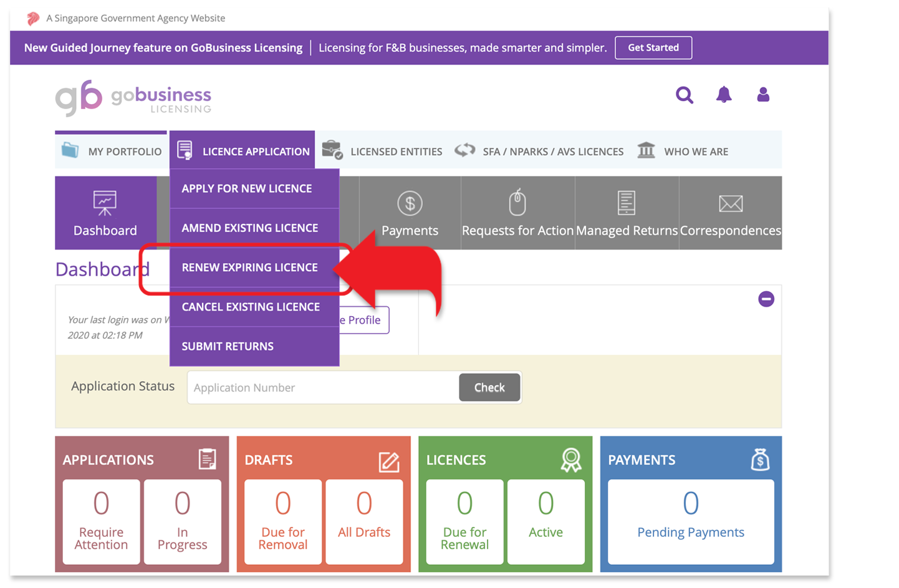The width and height of the screenshot is (899, 588).
Task: Click the Correspondences envelope icon
Action: 731,203
